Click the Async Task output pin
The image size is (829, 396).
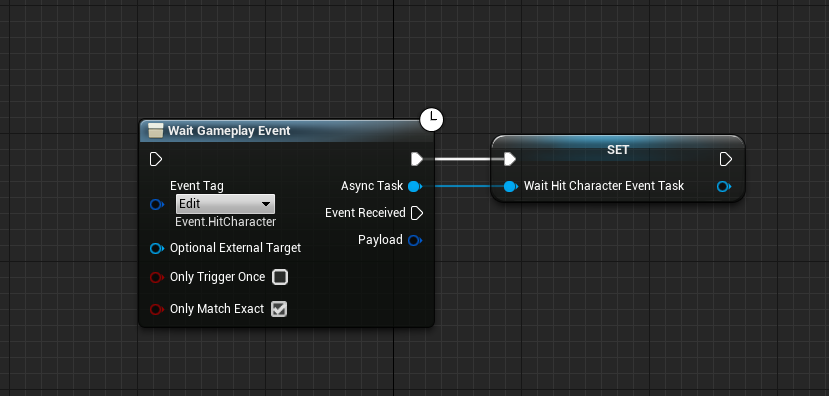pyautogui.click(x=415, y=186)
